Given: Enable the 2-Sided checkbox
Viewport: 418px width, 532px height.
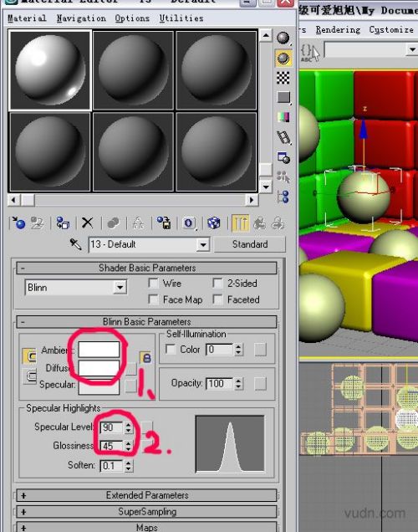Looking at the screenshot, I should point(217,283).
